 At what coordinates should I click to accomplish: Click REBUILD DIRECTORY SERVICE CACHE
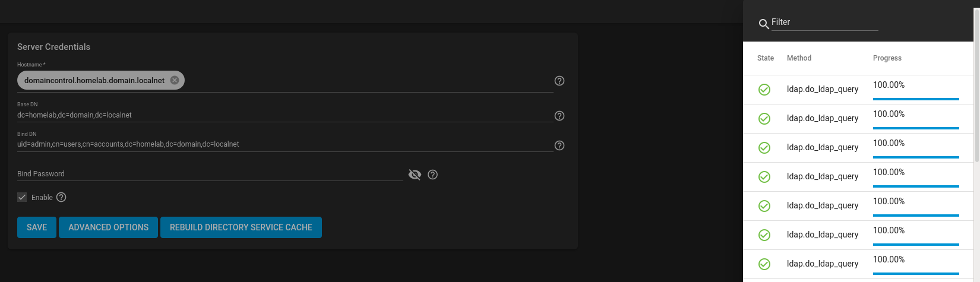(241, 227)
